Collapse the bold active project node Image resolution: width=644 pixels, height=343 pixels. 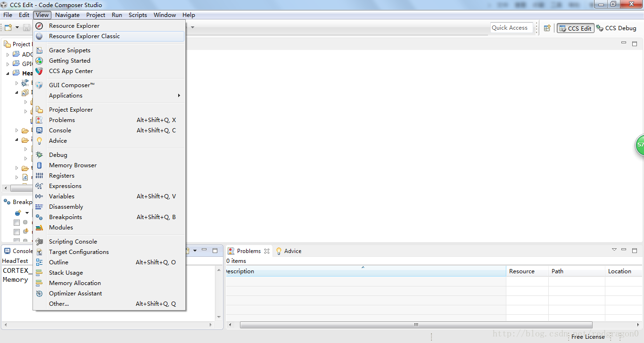[8, 73]
